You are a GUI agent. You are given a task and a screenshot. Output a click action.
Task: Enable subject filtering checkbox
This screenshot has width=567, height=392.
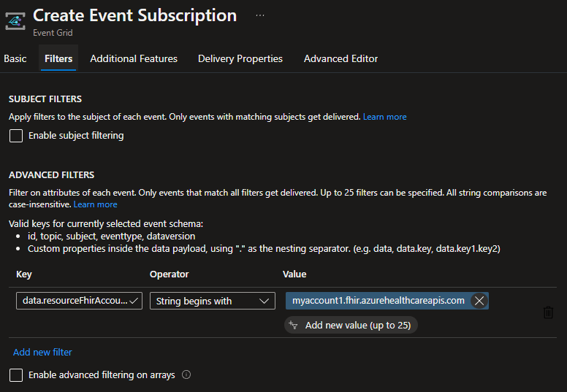tap(15, 136)
